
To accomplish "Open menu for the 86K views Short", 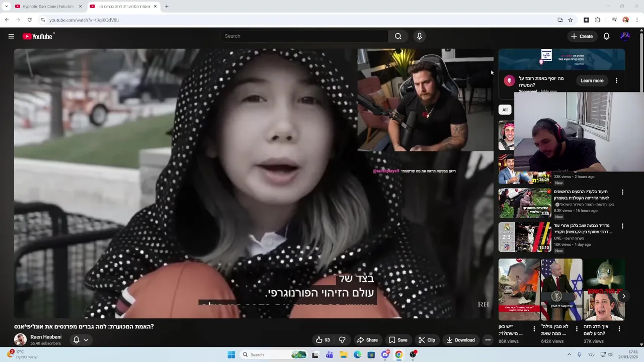I will 534,329.
